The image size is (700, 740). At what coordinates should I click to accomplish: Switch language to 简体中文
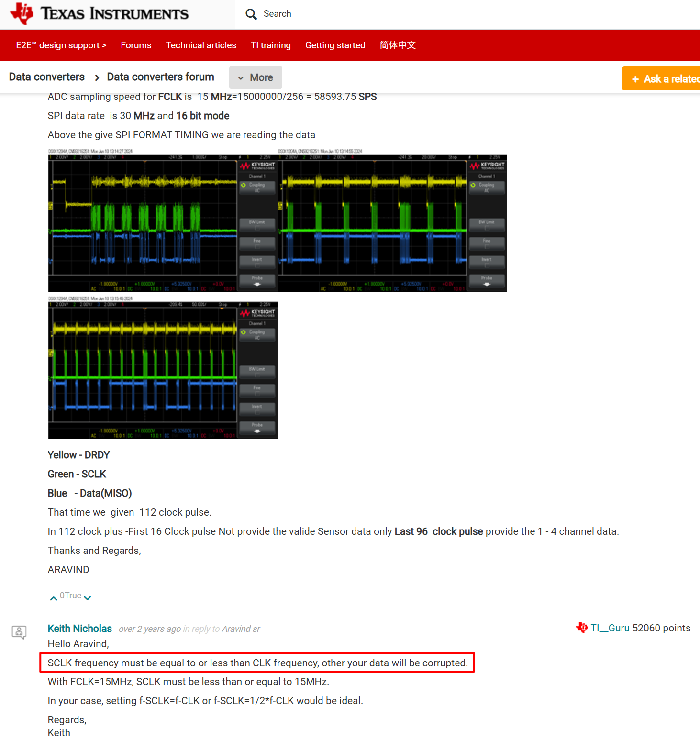(x=398, y=45)
